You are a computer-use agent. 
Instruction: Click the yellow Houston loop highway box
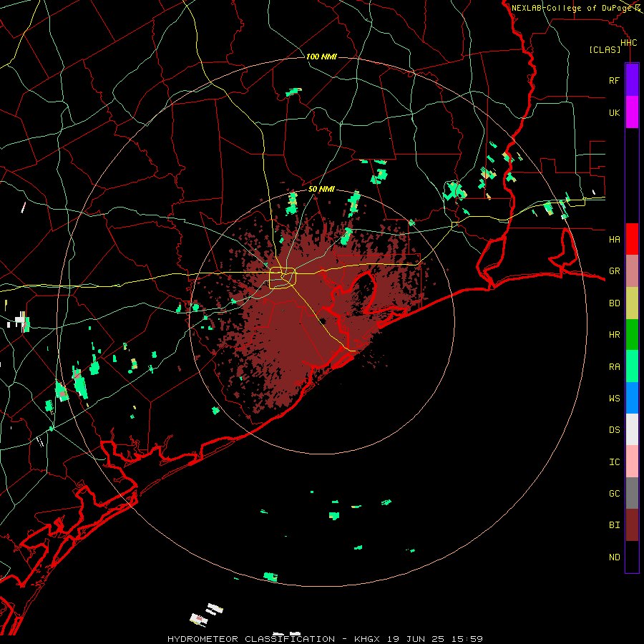283,278
